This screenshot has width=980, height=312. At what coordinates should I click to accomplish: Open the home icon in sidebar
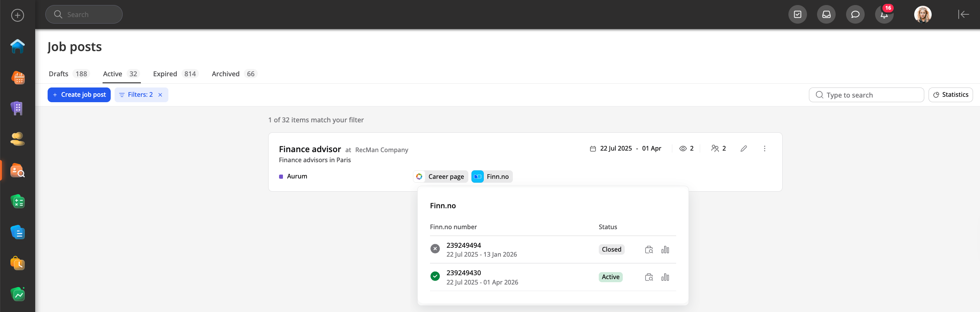[17, 46]
